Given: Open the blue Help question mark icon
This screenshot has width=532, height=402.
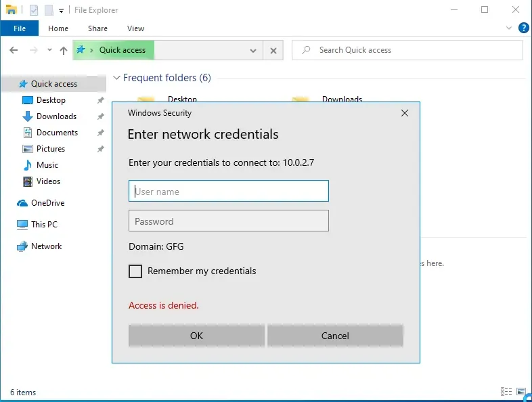Looking at the screenshot, I should [523, 28].
